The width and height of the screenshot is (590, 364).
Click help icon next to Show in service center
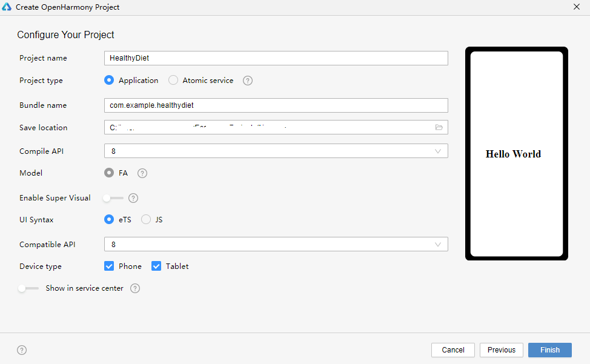point(135,288)
